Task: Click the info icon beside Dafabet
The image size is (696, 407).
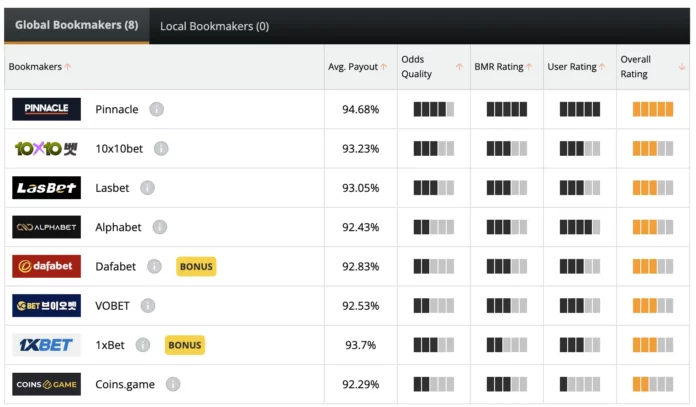Action: (154, 266)
